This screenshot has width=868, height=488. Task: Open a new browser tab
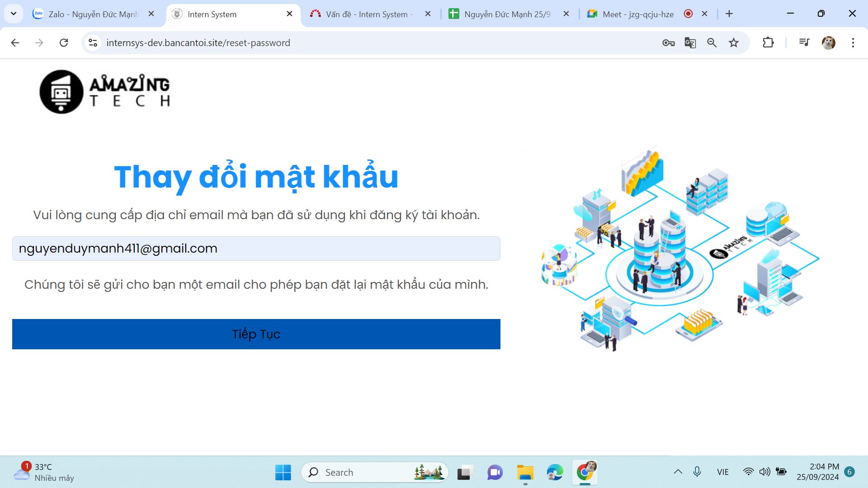[729, 14]
